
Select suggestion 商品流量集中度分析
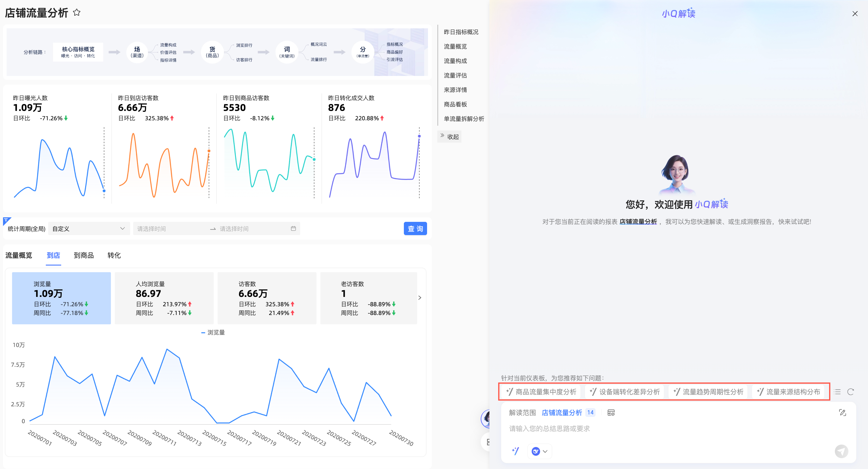click(542, 392)
